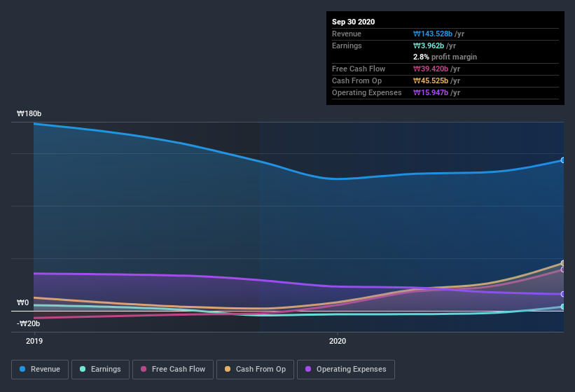
Task: Click the ₩3.962b earnings value
Action: (429, 45)
